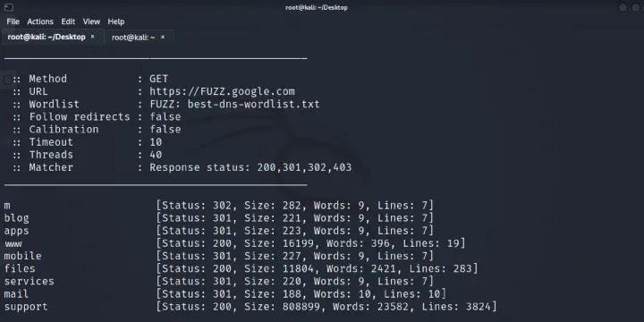The height and width of the screenshot is (322, 644).
Task: Close the root@kali: ~ tab
Action: [x=163, y=37]
